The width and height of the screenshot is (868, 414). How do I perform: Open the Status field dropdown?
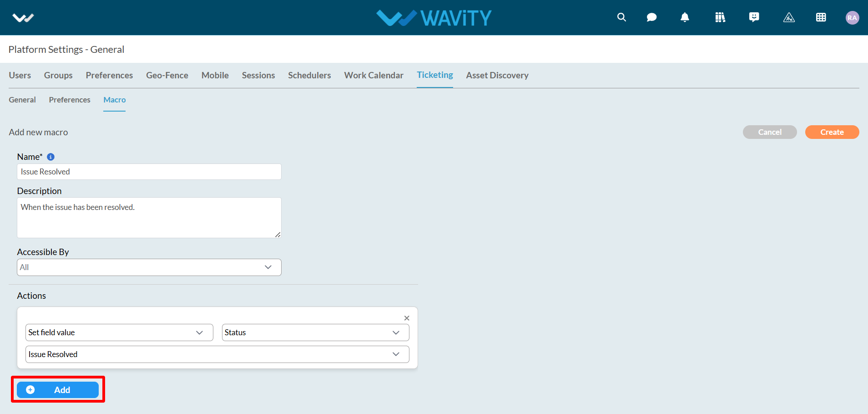tap(316, 332)
